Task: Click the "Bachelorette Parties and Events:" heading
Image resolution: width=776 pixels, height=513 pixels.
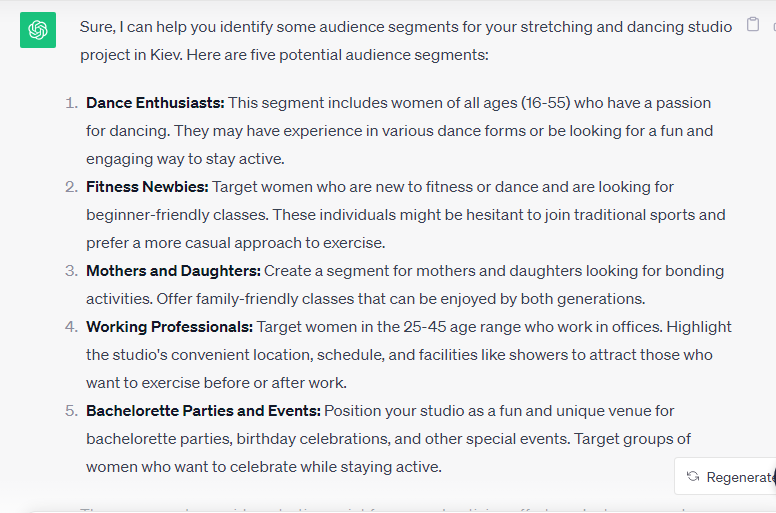Action: 203,411
